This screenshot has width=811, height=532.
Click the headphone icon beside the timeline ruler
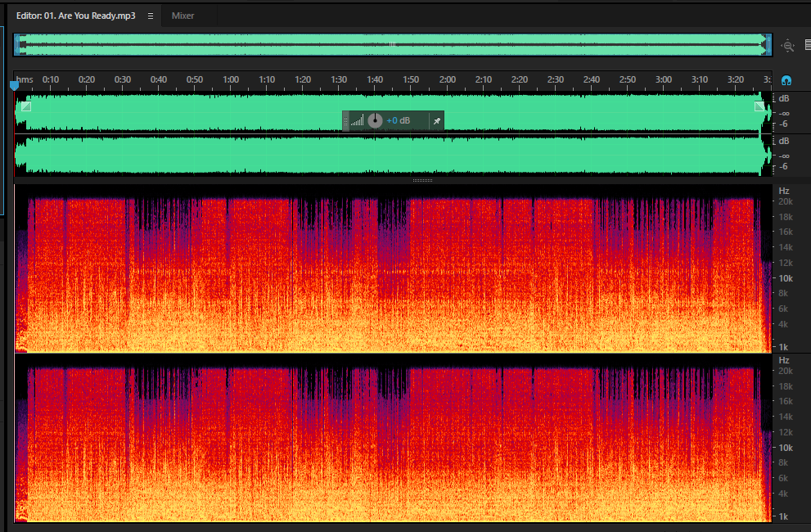pyautogui.click(x=786, y=80)
